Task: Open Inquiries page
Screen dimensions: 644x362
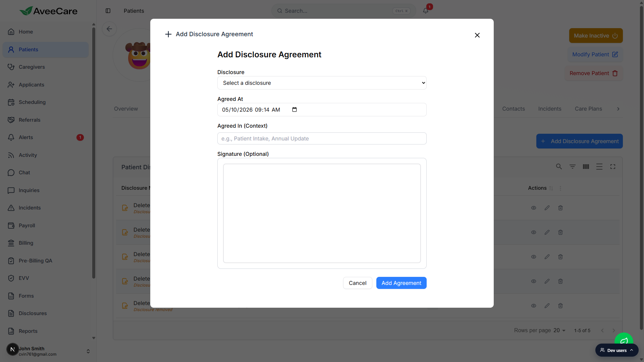Action: pyautogui.click(x=46, y=190)
